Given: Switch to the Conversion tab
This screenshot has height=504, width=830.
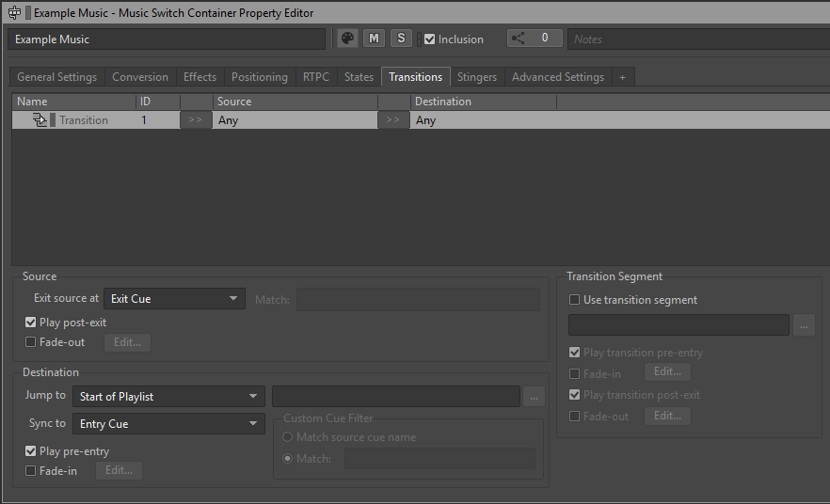Looking at the screenshot, I should 140,77.
